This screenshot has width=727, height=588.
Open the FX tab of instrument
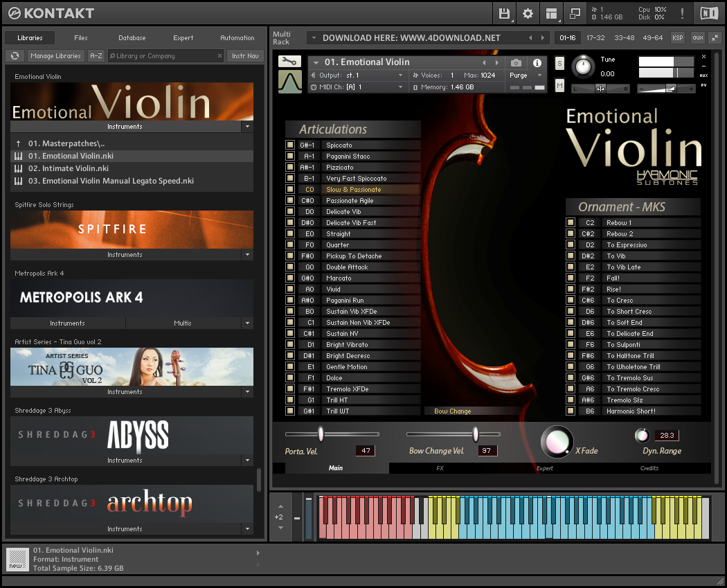point(440,468)
